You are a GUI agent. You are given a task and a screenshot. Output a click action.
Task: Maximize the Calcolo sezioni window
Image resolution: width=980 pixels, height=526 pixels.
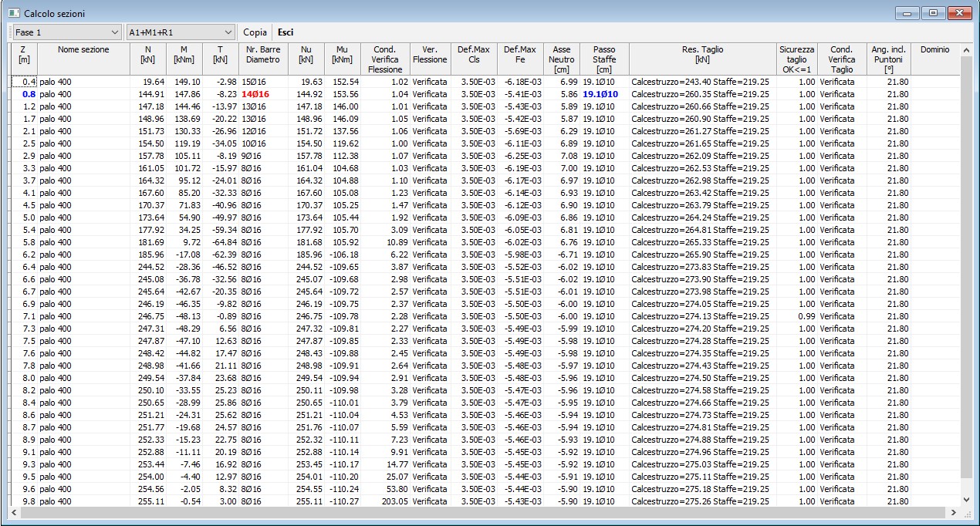(x=933, y=13)
